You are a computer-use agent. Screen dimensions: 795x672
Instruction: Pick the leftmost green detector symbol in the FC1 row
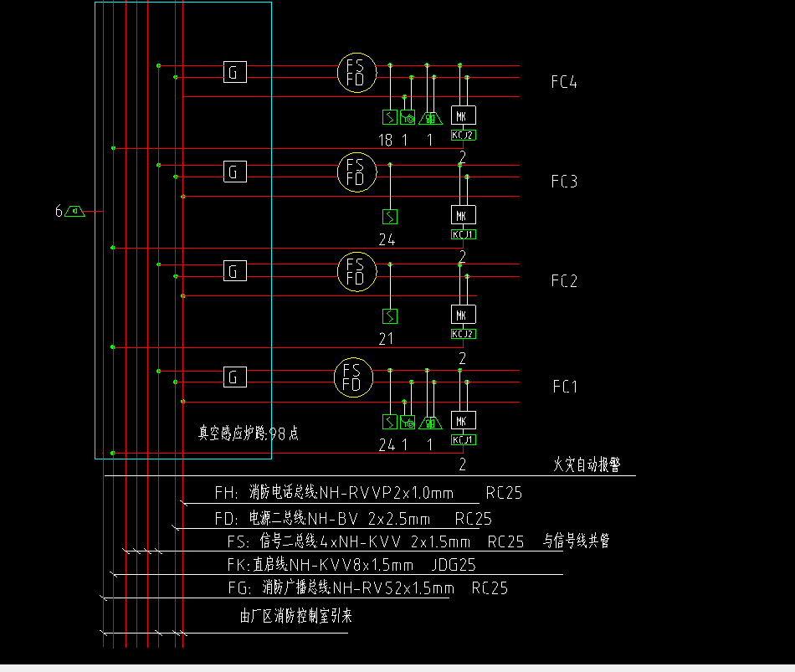[389, 422]
